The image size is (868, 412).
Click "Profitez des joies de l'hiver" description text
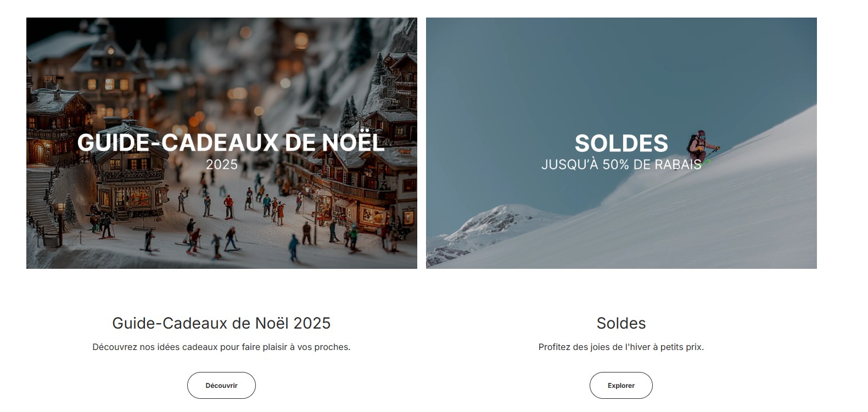tap(621, 347)
